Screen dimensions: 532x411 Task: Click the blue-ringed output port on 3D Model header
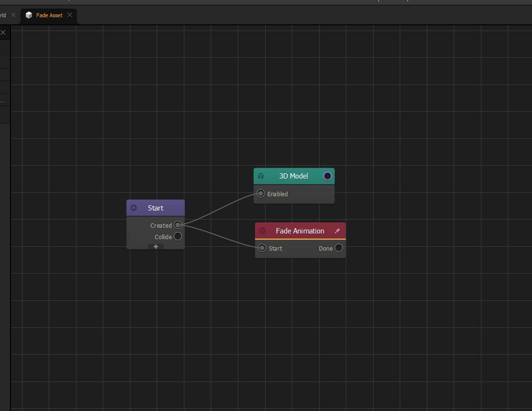click(328, 176)
